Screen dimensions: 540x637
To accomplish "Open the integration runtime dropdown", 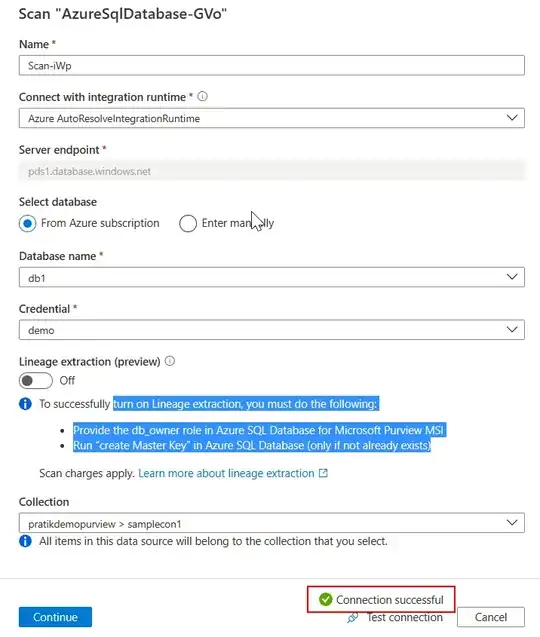I will point(271,118).
